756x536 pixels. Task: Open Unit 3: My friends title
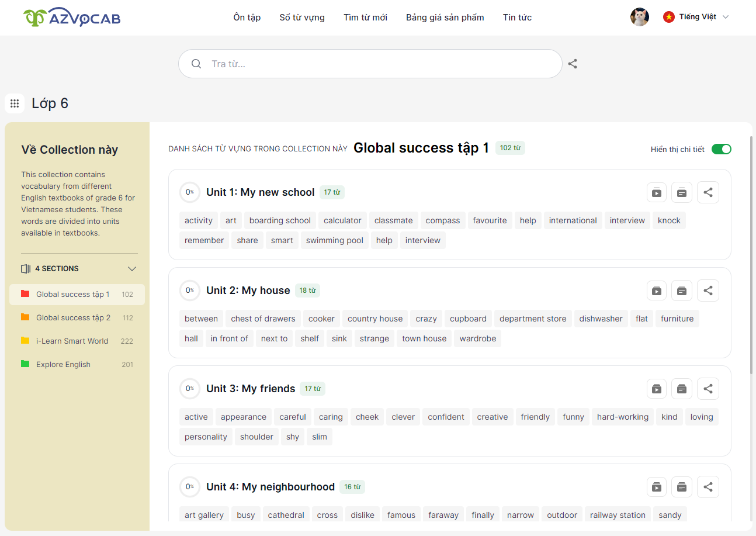tap(251, 389)
